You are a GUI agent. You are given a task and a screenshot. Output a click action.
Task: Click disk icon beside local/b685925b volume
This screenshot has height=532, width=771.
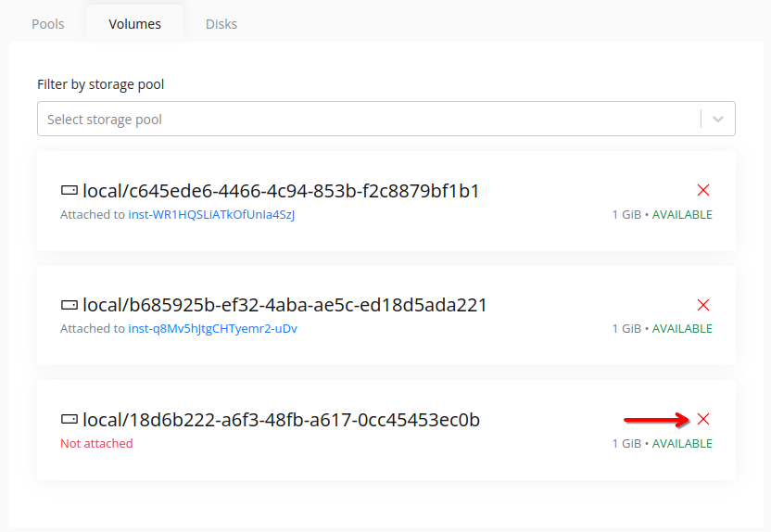point(70,305)
